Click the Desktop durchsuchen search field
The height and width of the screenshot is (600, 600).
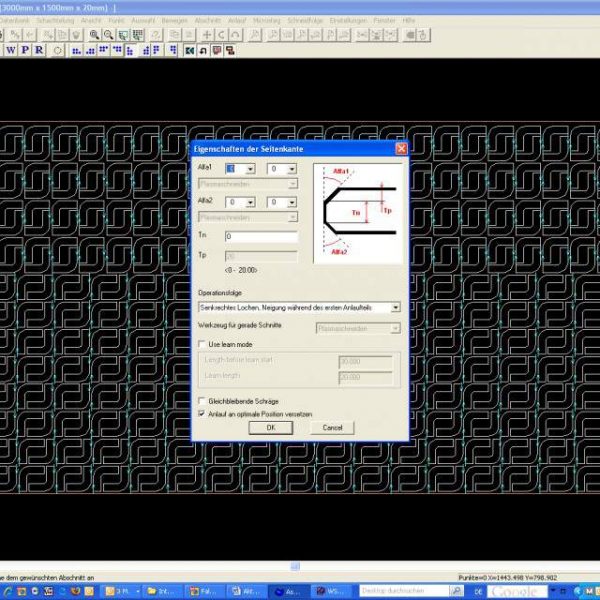pyautogui.click(x=404, y=591)
